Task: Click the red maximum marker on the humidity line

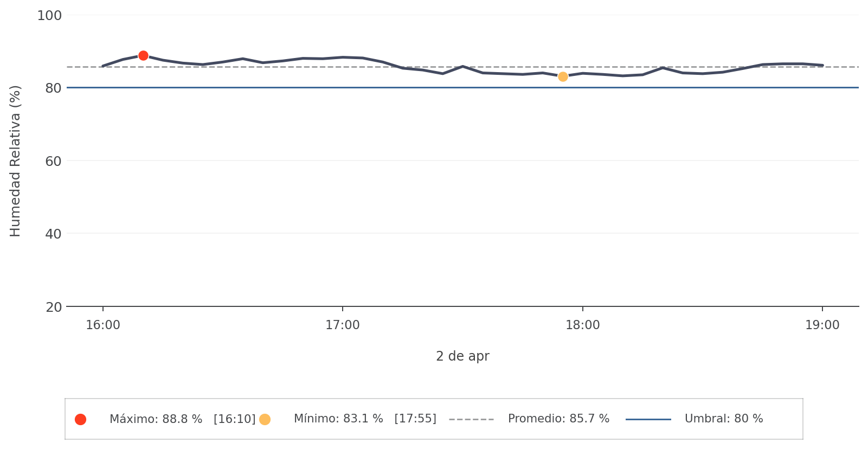Action: coord(143,56)
